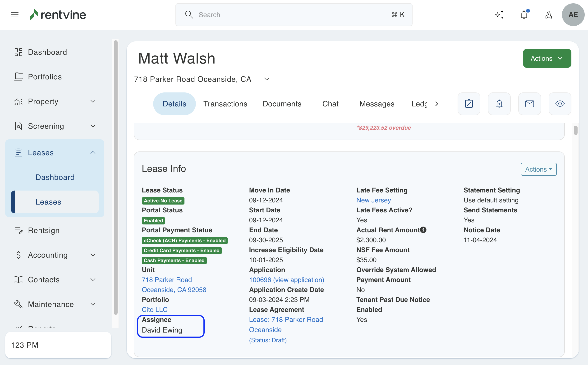Click the AI sparkle icon
This screenshot has width=588, height=365.
pyautogui.click(x=499, y=15)
